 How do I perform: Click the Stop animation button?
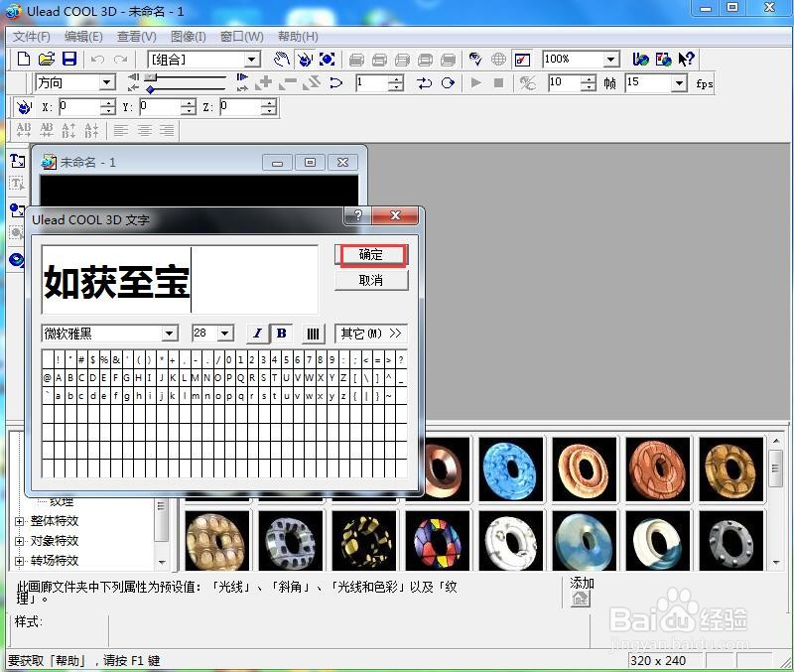click(x=499, y=82)
